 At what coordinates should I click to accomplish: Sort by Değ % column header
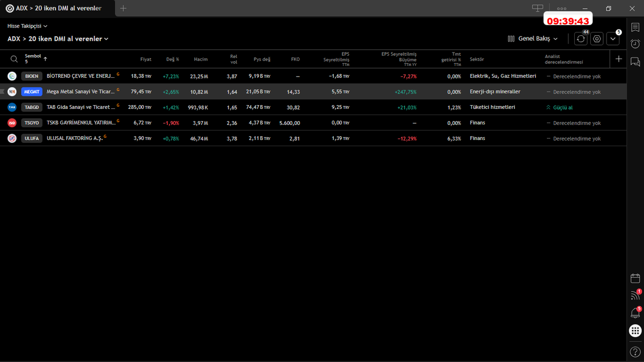point(172,59)
